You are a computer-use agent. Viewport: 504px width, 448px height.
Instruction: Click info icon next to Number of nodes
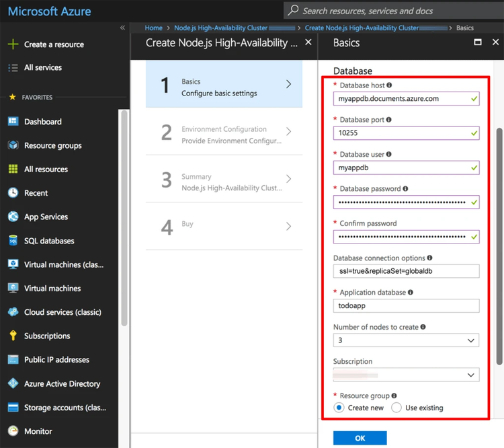(423, 327)
